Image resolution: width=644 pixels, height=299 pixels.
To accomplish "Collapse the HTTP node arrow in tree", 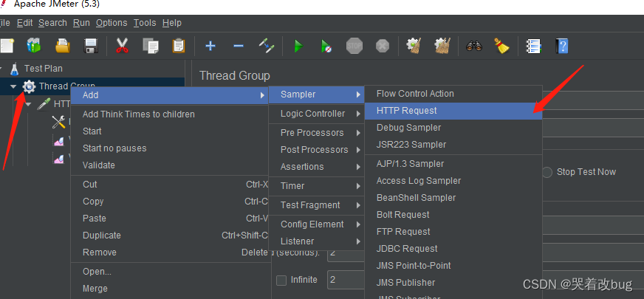I will (28, 104).
